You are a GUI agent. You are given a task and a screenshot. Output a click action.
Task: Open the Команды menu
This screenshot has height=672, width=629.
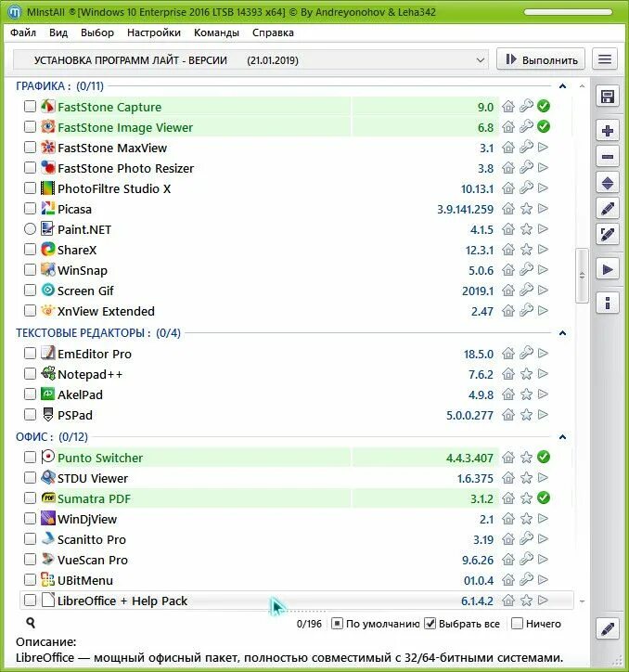[216, 32]
